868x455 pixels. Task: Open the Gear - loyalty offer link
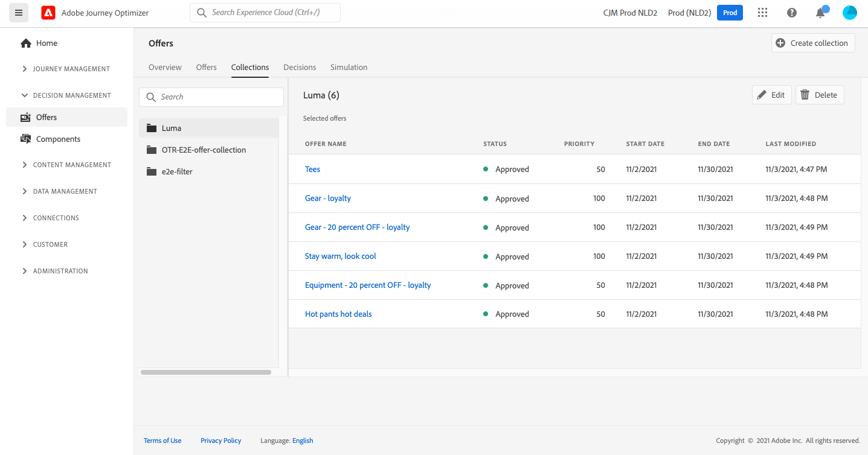[327, 198]
